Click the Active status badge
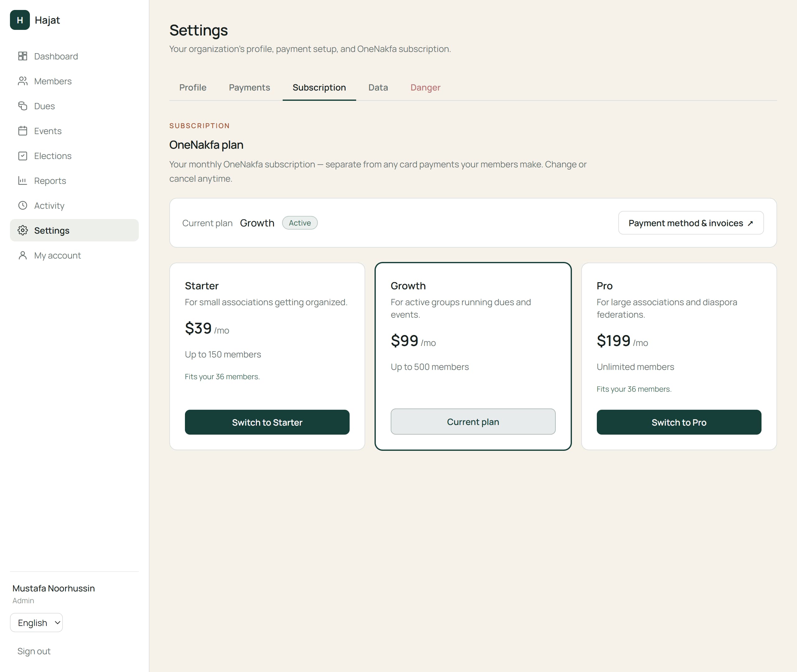 coord(300,223)
